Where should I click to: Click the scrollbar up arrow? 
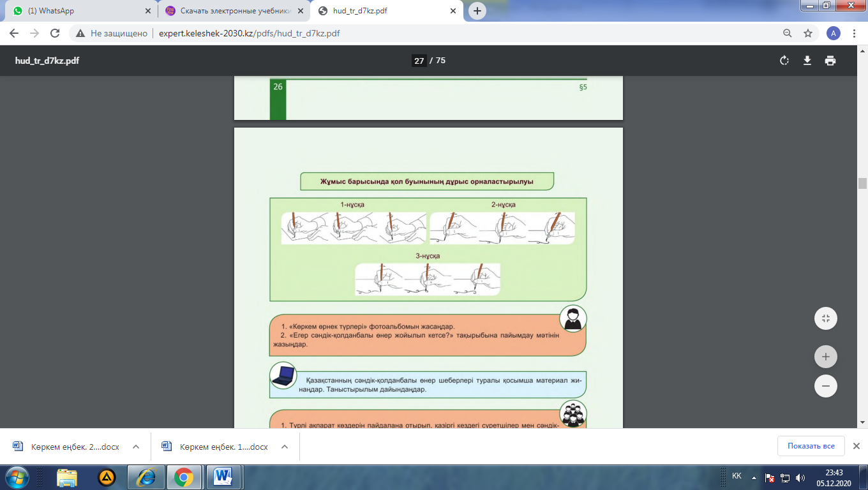tap(862, 50)
